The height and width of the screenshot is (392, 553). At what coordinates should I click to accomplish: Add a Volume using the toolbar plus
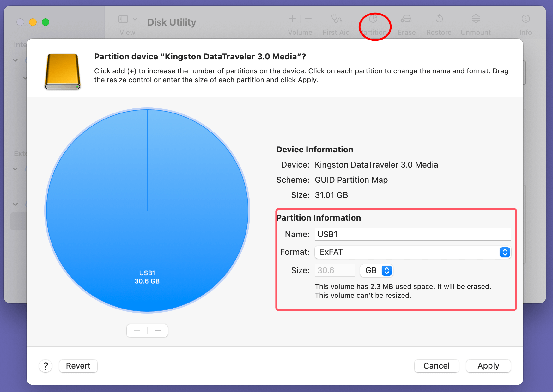[292, 18]
